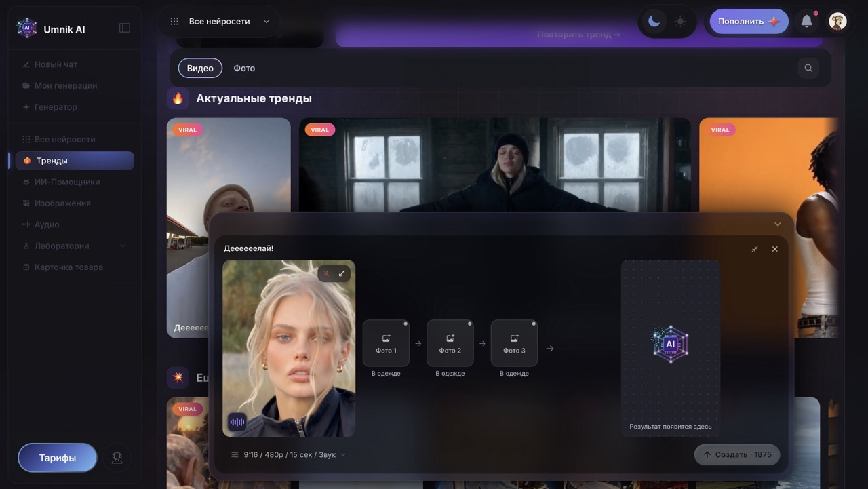Open the support headset icon
The image size is (868, 489).
click(117, 458)
